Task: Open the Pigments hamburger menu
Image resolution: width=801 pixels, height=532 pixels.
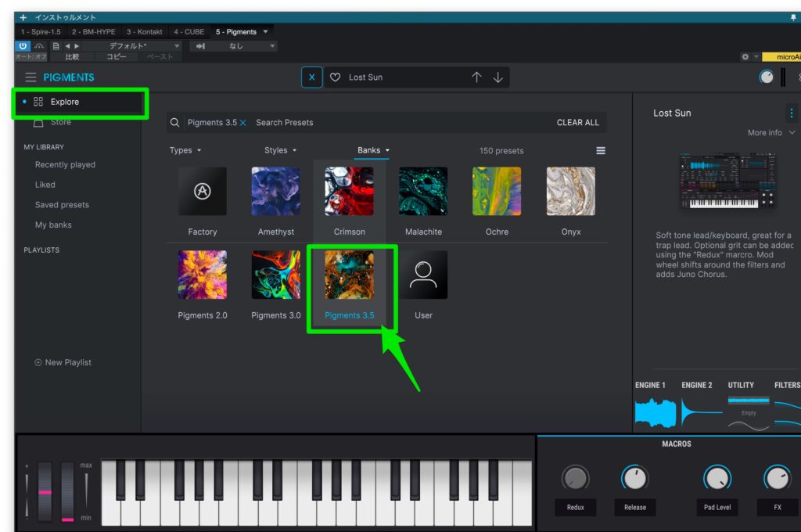Action: [31, 77]
